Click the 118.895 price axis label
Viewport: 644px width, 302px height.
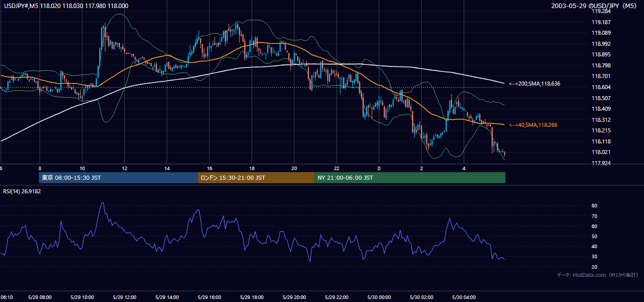coord(601,55)
